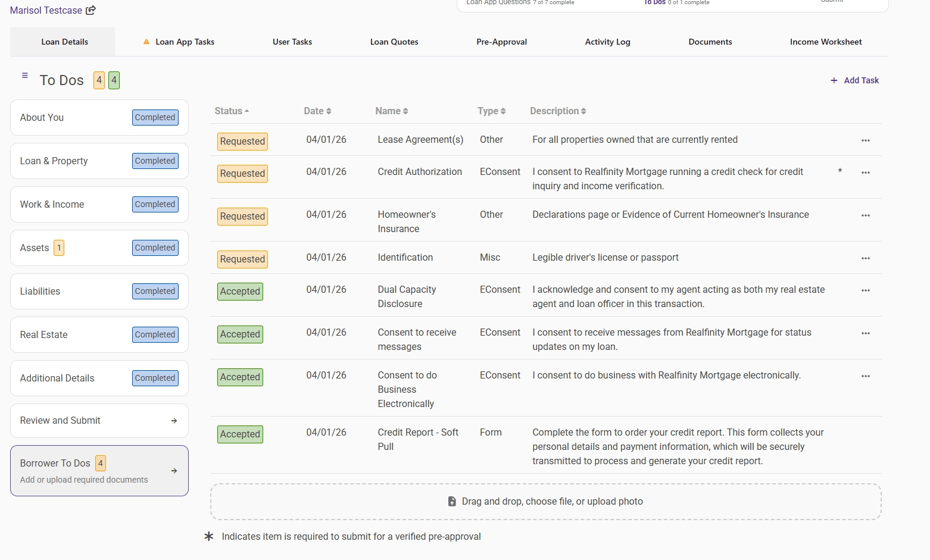Open the Additional Details section
Image resolution: width=930 pixels, height=560 pixels.
[x=99, y=378]
